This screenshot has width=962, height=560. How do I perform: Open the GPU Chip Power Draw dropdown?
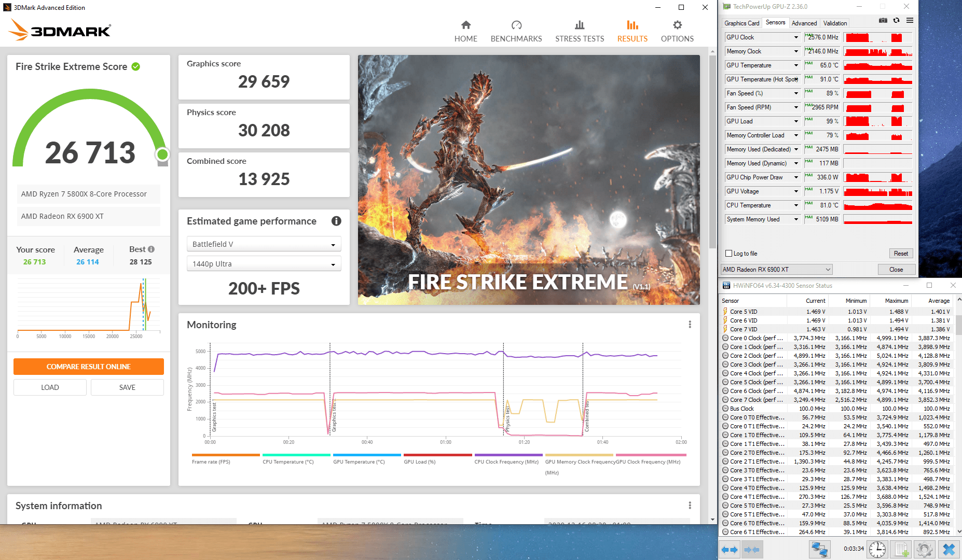tap(796, 177)
